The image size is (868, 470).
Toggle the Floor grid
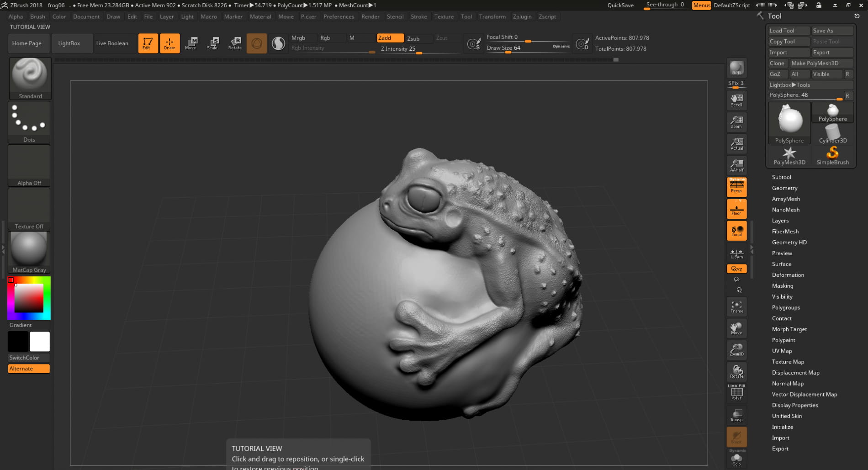pyautogui.click(x=736, y=209)
